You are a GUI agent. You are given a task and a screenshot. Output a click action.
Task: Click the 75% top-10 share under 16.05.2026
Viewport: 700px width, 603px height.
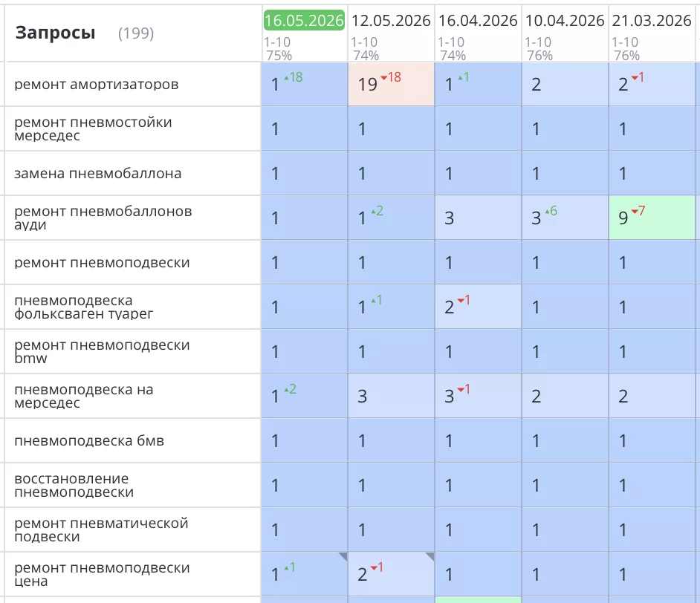(x=279, y=55)
